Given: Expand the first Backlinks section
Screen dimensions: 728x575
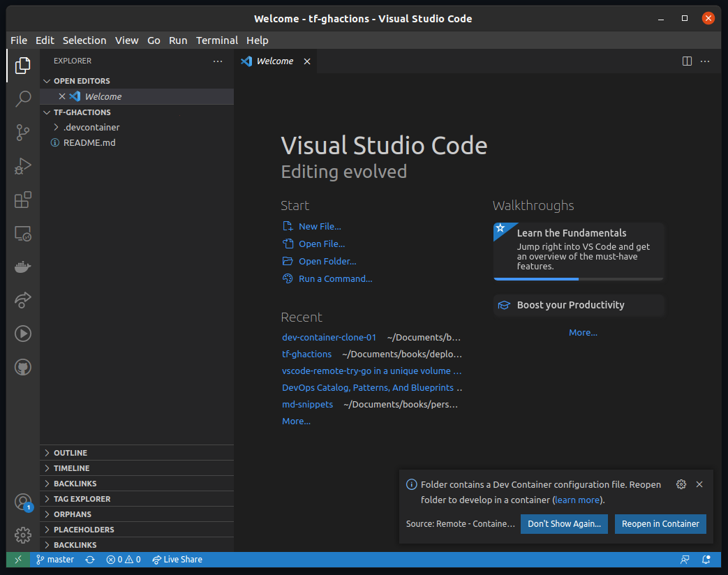Looking at the screenshot, I should point(137,484).
